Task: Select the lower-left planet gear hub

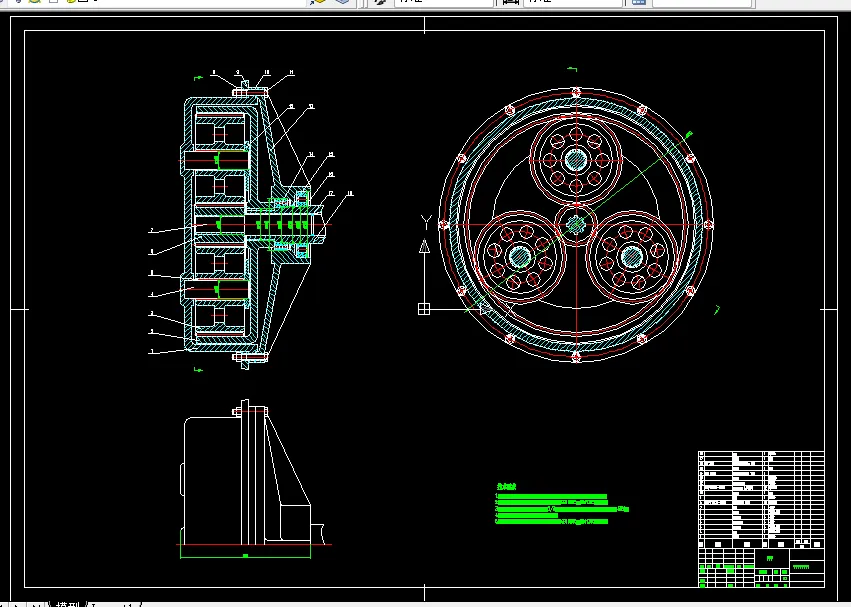Action: coord(520,256)
